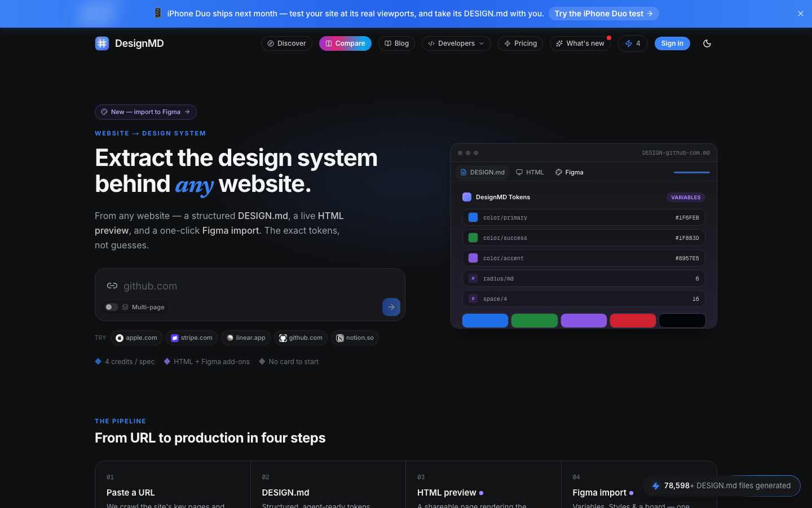812x508 pixels.
Task: Select the black palette block
Action: tap(682, 321)
